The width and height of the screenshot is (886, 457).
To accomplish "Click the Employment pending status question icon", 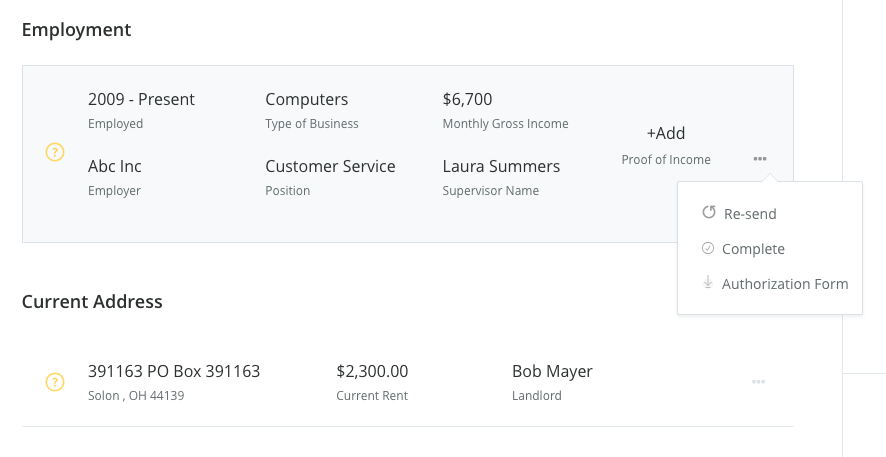I will (x=56, y=153).
